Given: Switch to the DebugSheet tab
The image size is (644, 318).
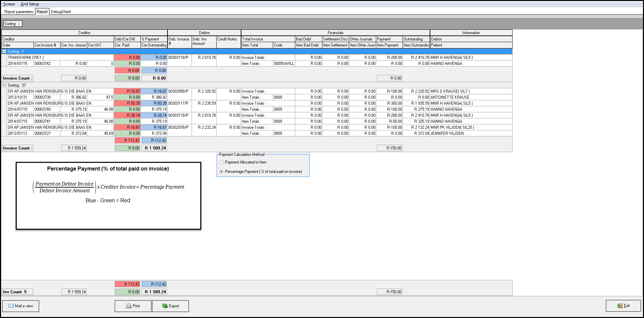Looking at the screenshot, I should click(x=61, y=12).
